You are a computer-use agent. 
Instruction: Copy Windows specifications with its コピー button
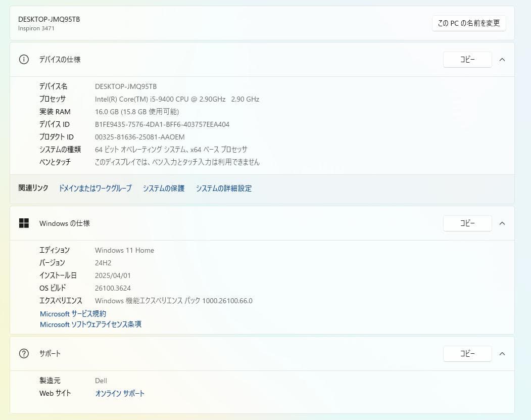[467, 223]
